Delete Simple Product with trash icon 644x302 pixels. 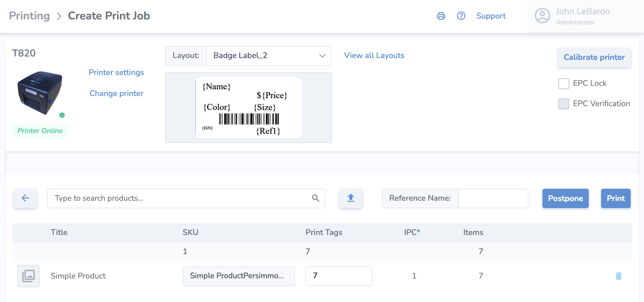coord(618,276)
